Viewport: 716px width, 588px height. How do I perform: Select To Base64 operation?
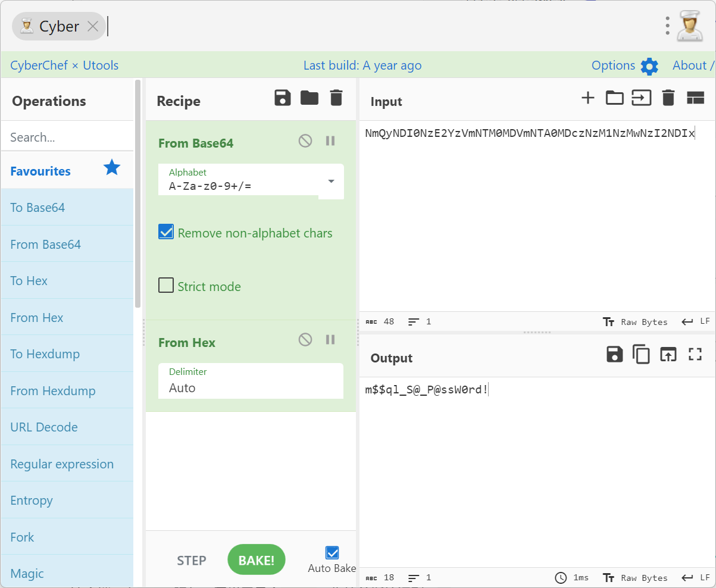67,208
